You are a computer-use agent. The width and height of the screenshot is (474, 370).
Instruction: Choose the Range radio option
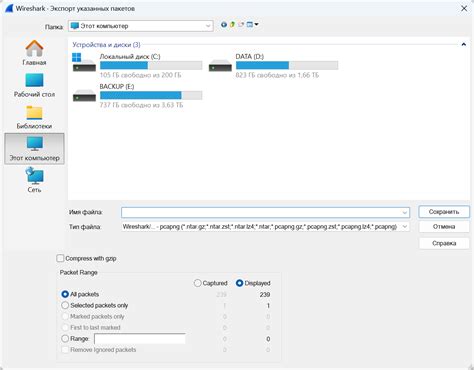tap(65, 339)
